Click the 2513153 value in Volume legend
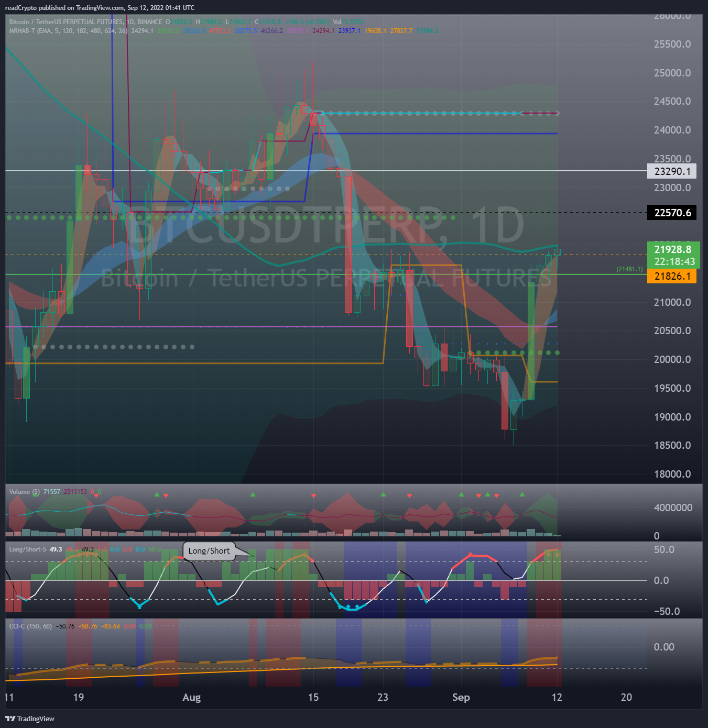This screenshot has width=708, height=728. 75,492
